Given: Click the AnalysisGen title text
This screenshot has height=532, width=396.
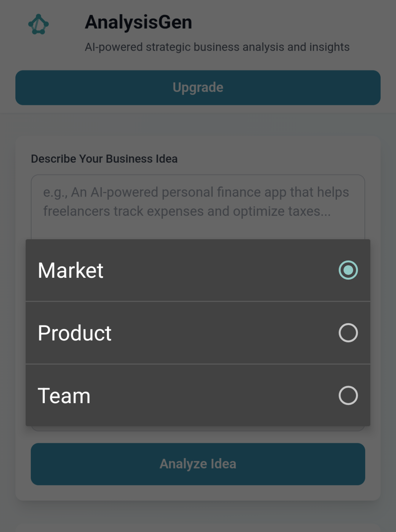Looking at the screenshot, I should coord(139,21).
